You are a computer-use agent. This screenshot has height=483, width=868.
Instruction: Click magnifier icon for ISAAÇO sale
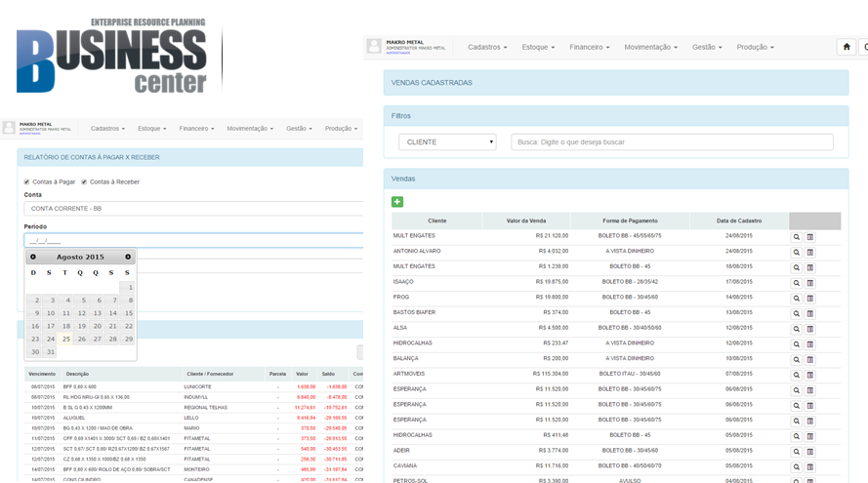796,282
